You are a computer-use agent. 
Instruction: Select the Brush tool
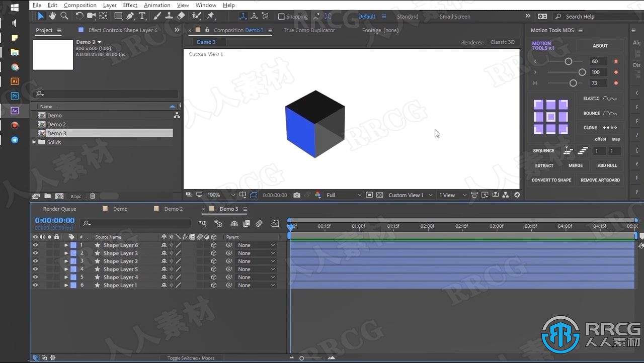(157, 16)
